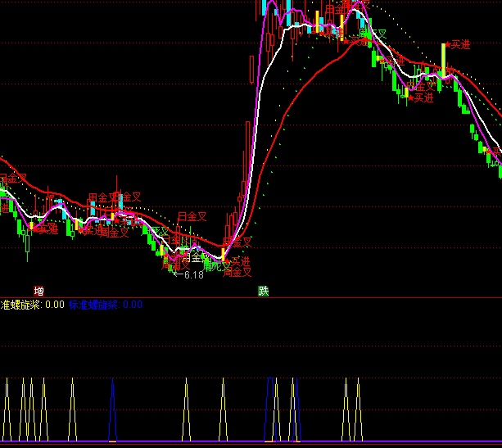Click the magenta baseline at the bottom
502x448 pixels.
[x=251, y=442]
